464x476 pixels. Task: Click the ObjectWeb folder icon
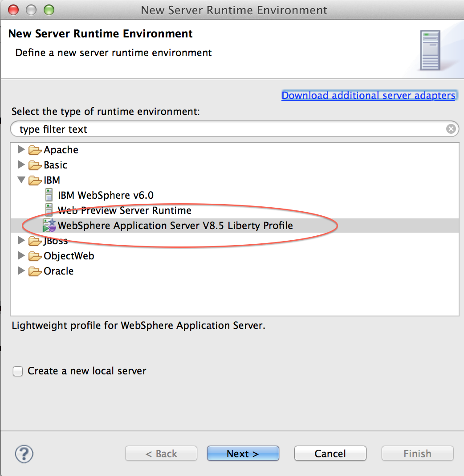click(x=35, y=256)
